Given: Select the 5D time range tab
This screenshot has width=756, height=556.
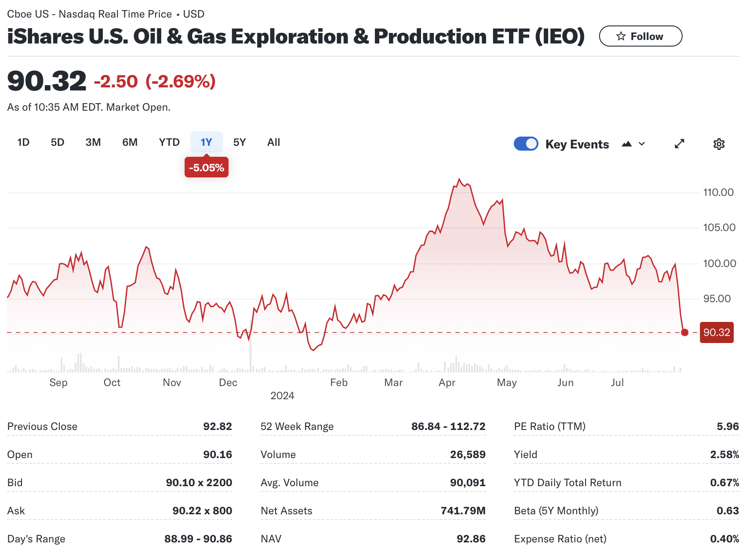Looking at the screenshot, I should pos(58,142).
